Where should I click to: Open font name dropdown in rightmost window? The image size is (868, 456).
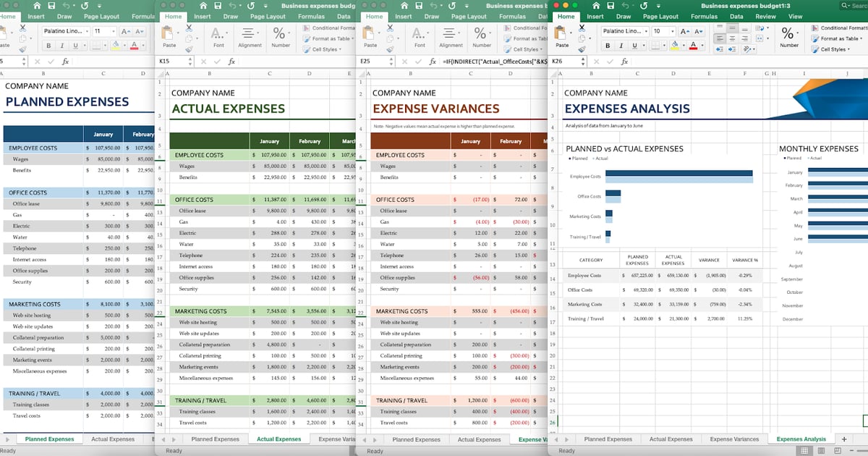644,32
